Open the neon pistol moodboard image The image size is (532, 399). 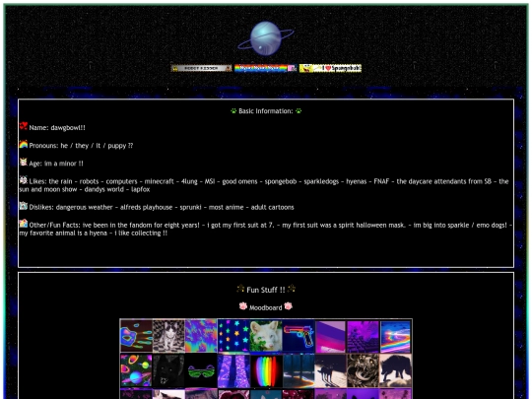point(299,336)
